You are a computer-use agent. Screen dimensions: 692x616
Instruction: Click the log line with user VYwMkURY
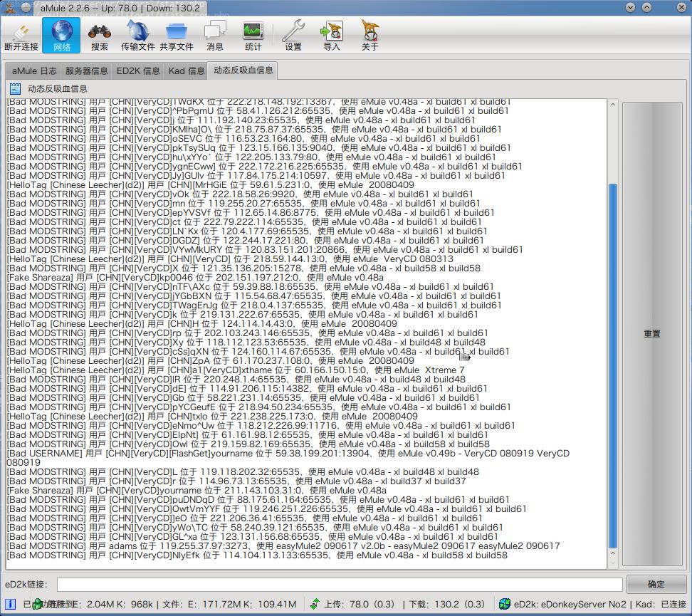pyautogui.click(x=265, y=249)
